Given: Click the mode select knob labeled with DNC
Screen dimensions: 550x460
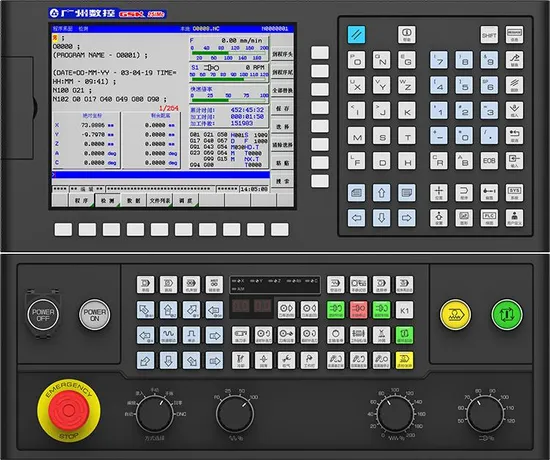Looking at the screenshot, I should [x=154, y=414].
